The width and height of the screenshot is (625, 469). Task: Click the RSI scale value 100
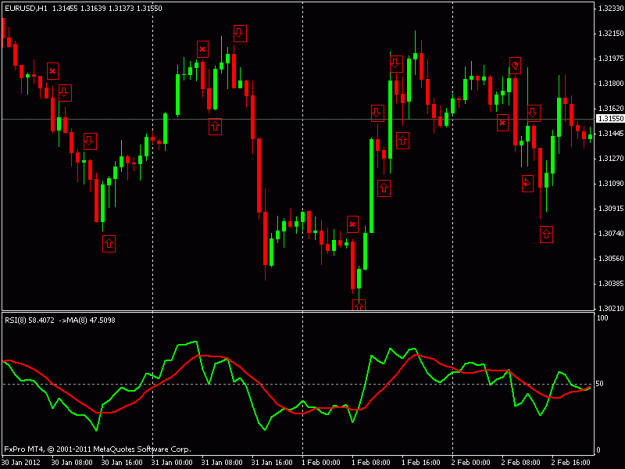[x=602, y=318]
